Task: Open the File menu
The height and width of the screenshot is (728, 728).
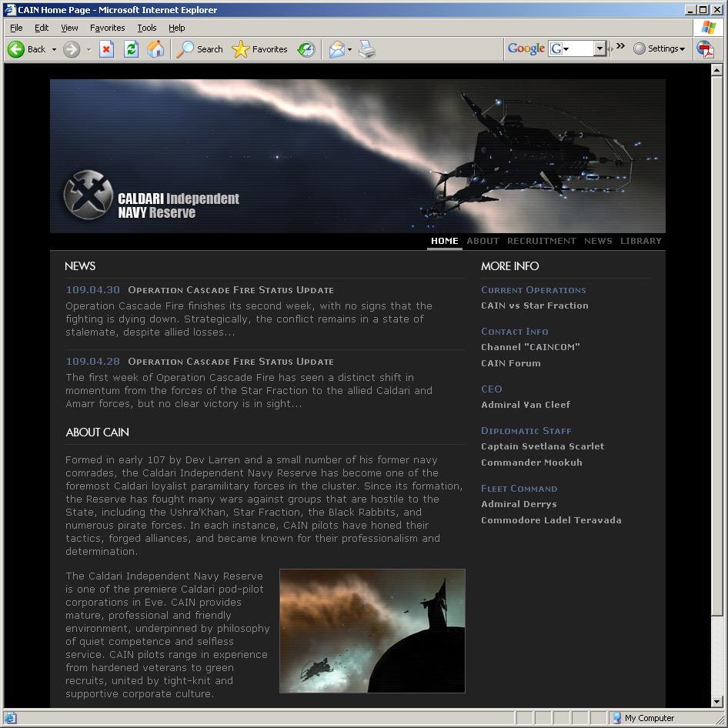Action: click(16, 28)
